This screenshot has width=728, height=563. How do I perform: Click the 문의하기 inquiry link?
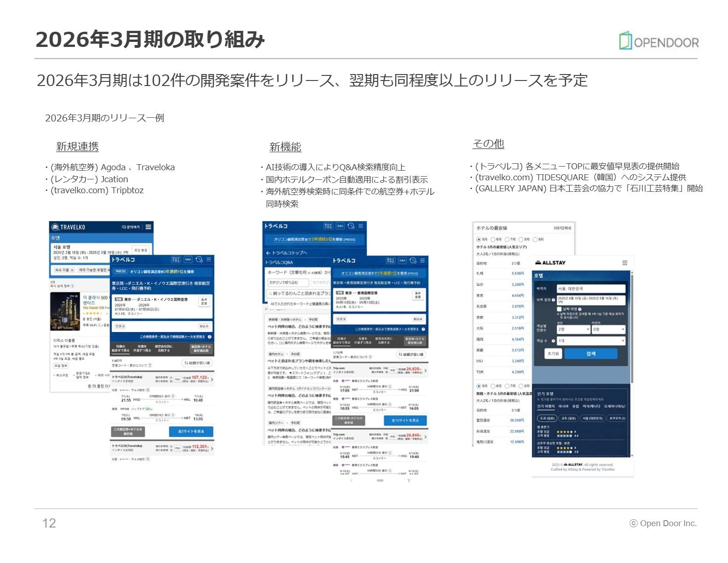[131, 227]
